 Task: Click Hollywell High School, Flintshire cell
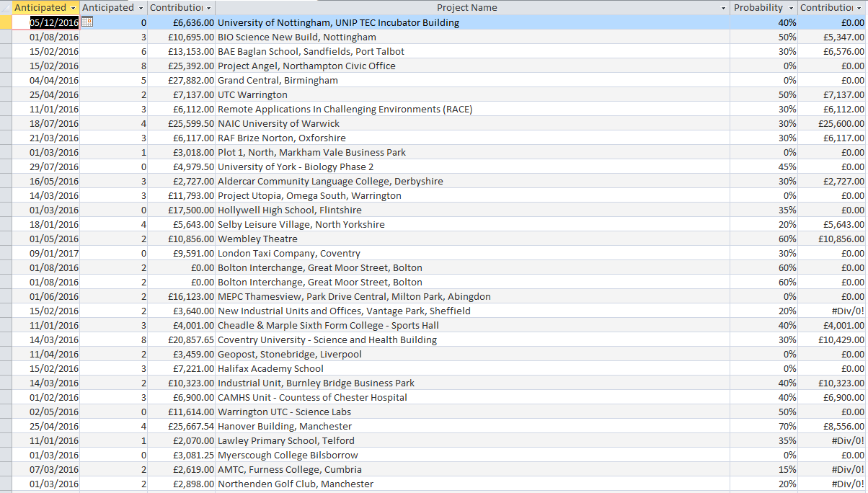pos(291,210)
